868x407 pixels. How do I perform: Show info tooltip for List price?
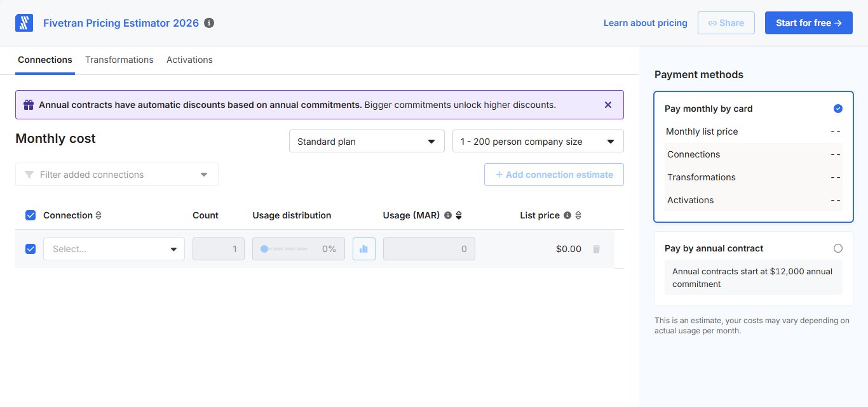point(567,215)
